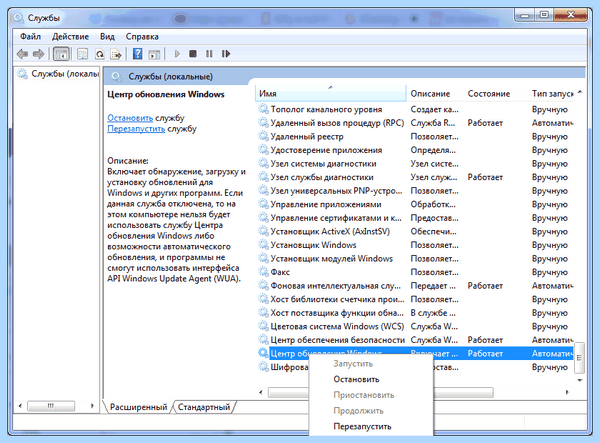Click the vertical scrollbar thumb of services list
Image resolution: width=600 pixels, height=443 pixels.
(580, 358)
